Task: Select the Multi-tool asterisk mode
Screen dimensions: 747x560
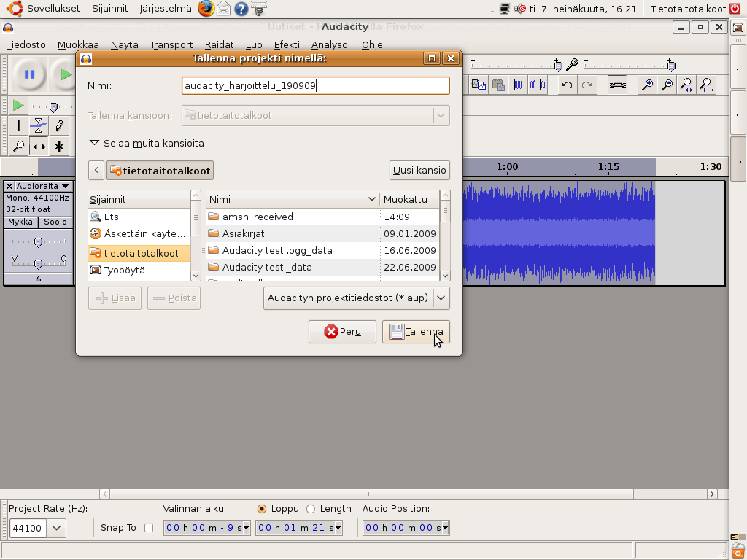Action: [59, 146]
